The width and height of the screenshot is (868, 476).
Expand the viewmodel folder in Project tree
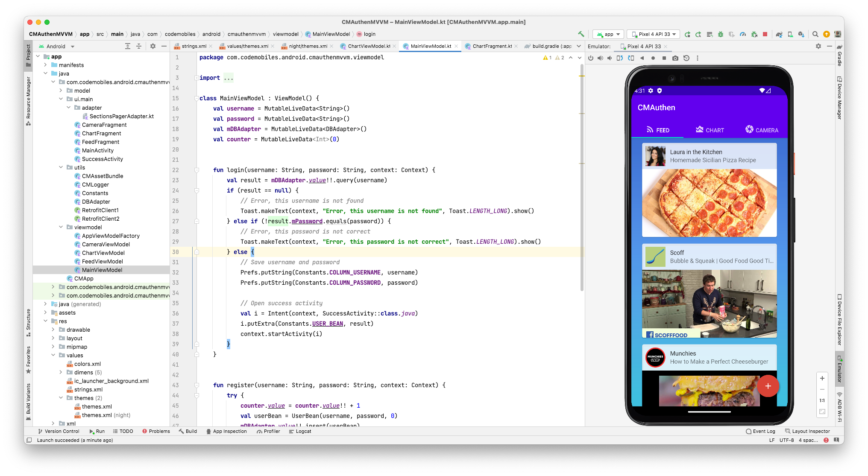pos(61,227)
